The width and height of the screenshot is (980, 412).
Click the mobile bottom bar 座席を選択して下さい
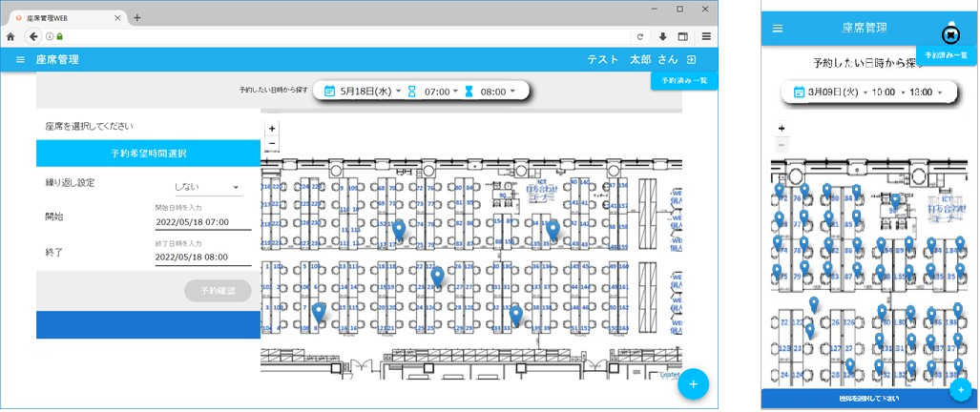[869, 399]
